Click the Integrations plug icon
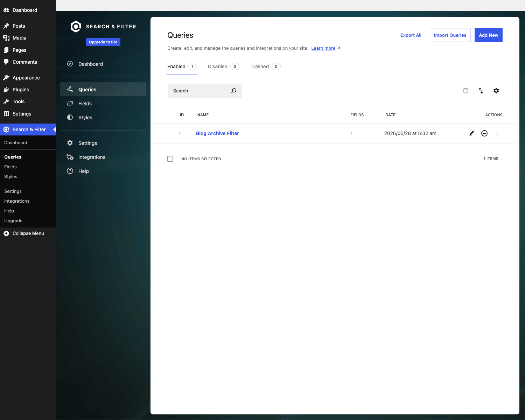Viewport: 525px width, 420px height. pyautogui.click(x=70, y=157)
